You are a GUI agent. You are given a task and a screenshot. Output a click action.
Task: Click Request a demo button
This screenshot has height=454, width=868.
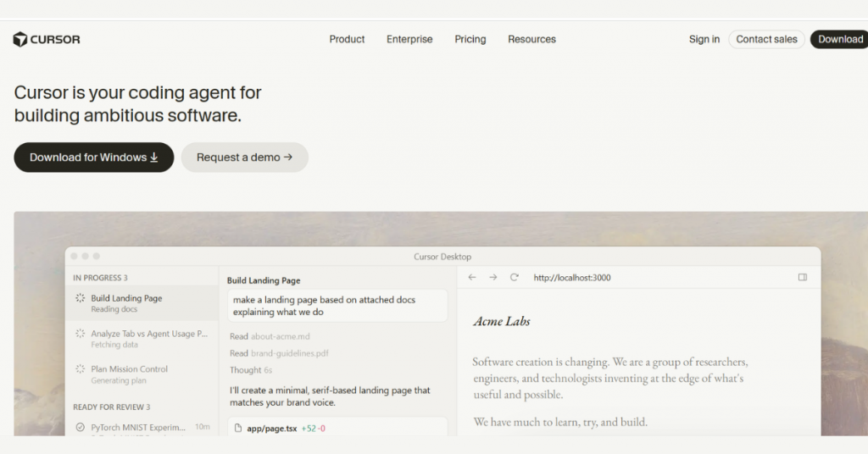[244, 158]
